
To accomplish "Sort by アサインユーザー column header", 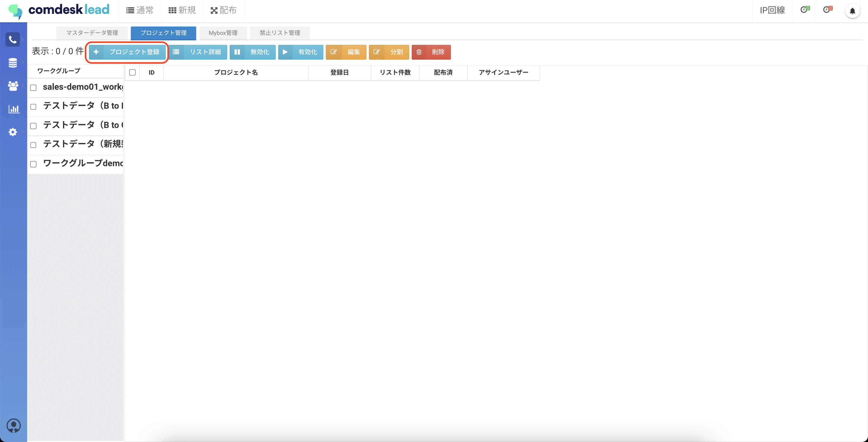I will 503,72.
